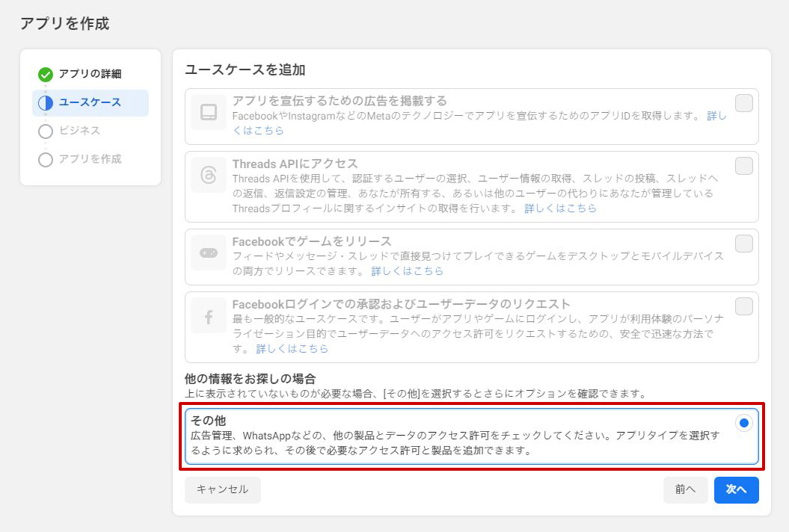Check the アプリを宣伝するための広告を掲載する checkbox

click(x=743, y=103)
